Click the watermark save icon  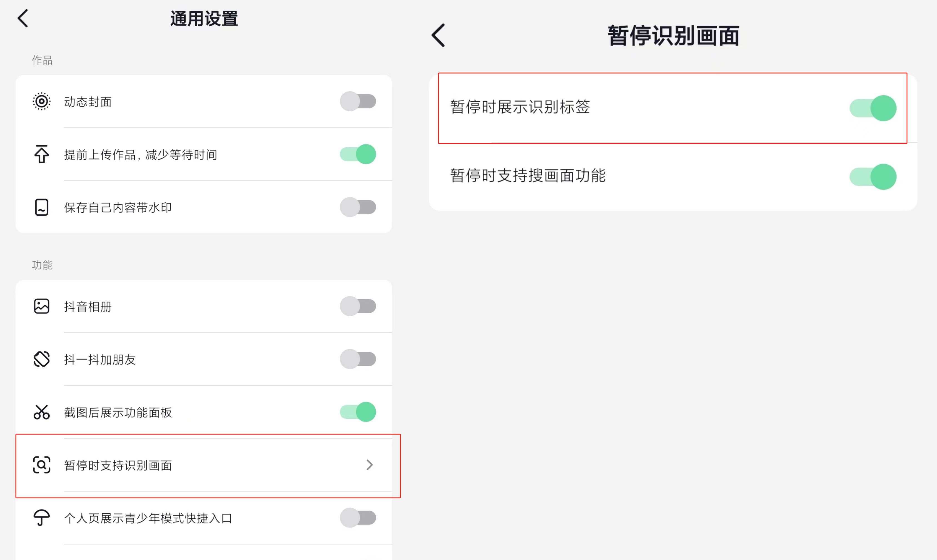(42, 207)
